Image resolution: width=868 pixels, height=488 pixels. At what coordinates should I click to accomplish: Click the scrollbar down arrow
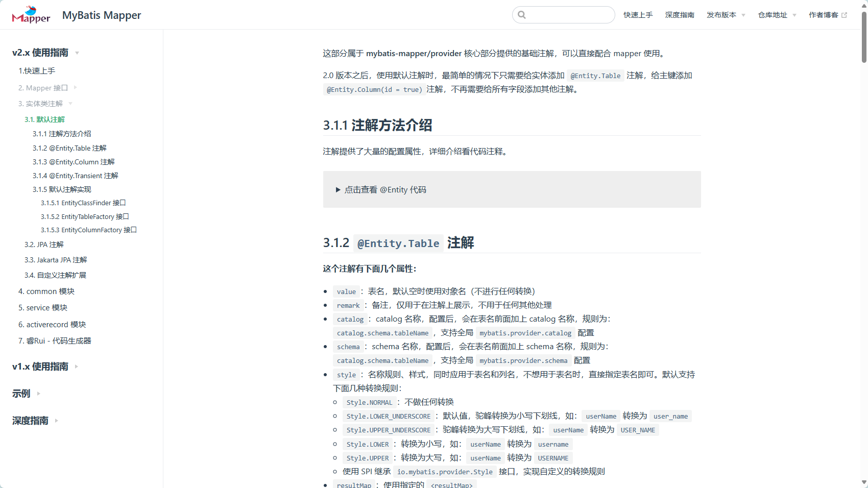(864, 482)
